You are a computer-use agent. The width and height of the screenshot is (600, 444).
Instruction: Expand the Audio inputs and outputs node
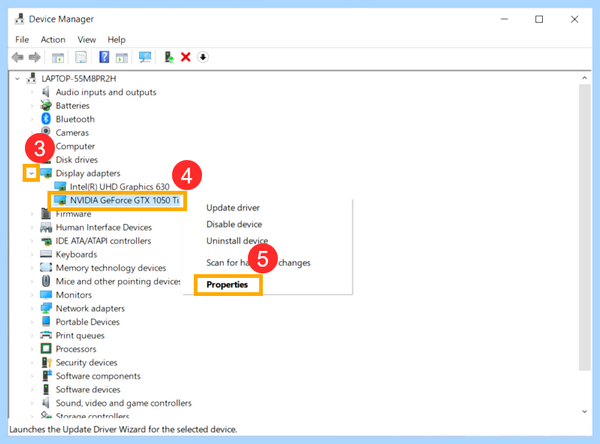click(32, 92)
